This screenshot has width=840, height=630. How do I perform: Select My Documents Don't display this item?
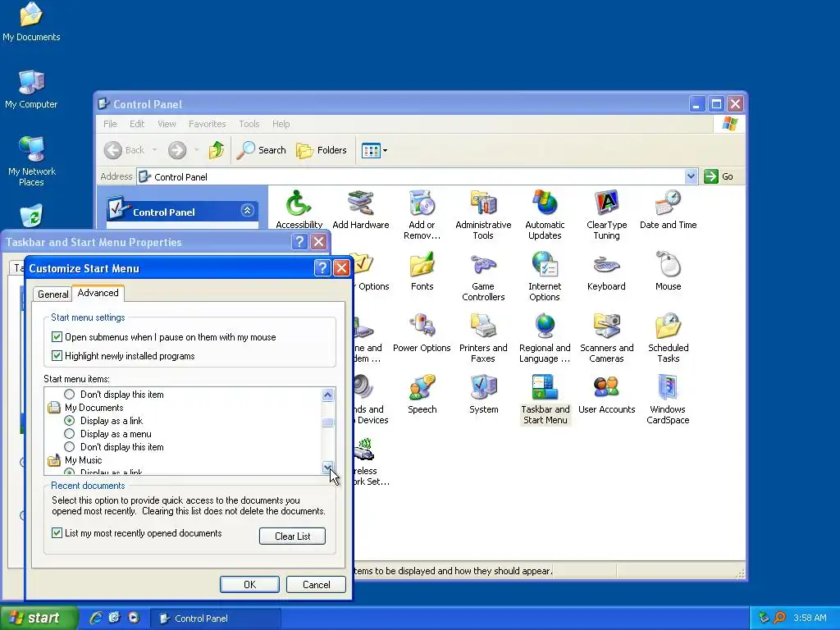pos(69,447)
